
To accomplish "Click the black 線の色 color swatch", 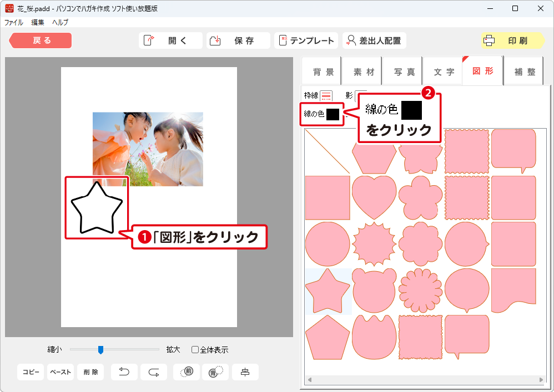I will 333,114.
